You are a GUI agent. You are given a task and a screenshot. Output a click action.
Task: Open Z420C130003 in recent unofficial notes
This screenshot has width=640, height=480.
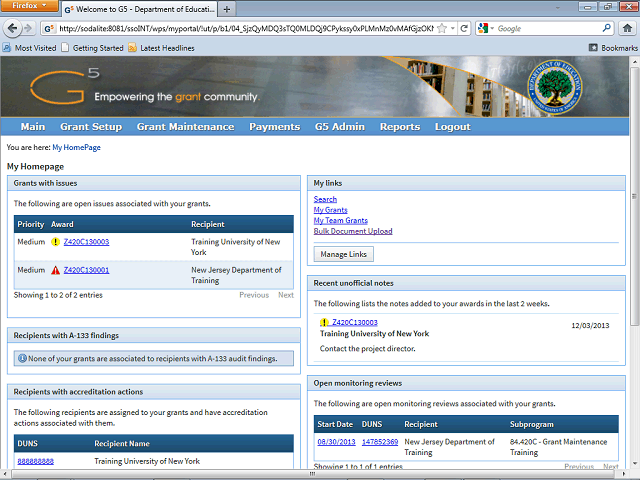(354, 322)
